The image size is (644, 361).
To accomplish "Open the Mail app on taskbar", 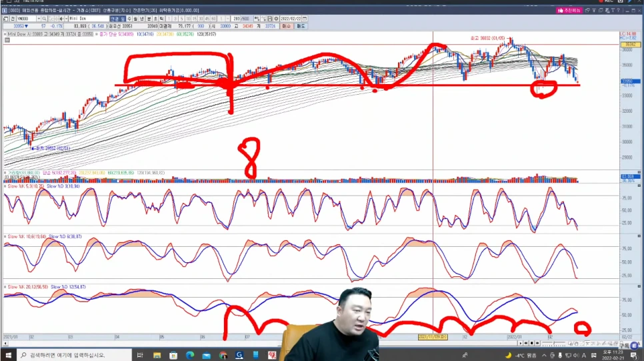I will [x=206, y=355].
